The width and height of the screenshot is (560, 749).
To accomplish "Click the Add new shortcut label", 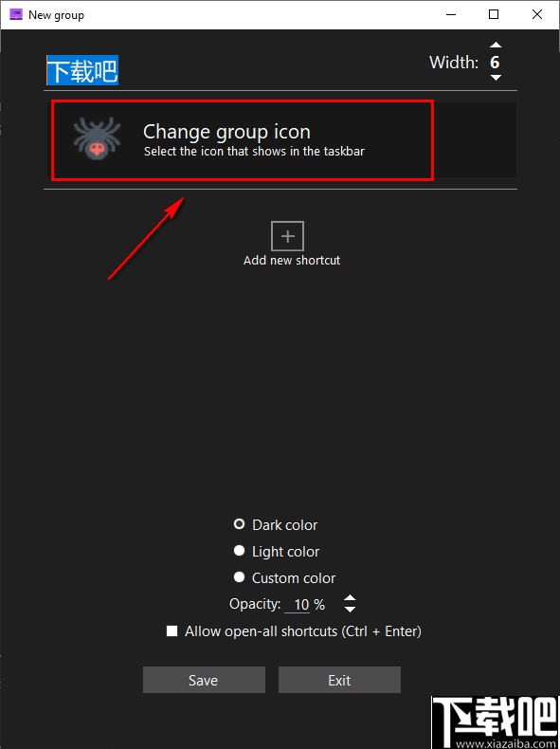I will [292, 261].
